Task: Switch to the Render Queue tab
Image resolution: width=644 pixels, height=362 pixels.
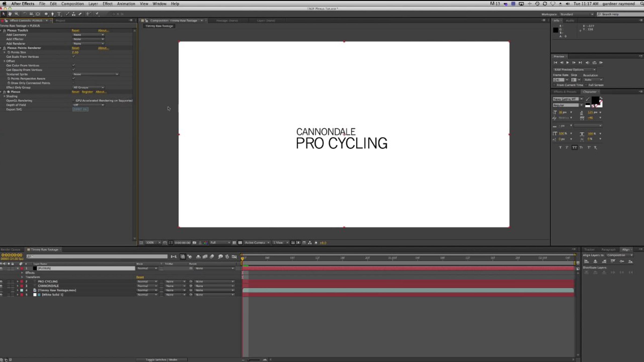Action: coord(11,250)
